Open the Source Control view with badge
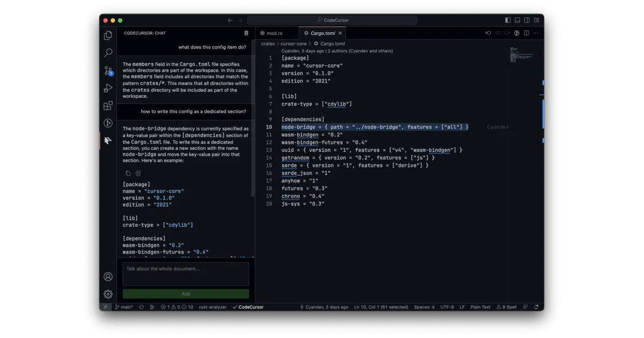644x338 pixels. tap(108, 70)
